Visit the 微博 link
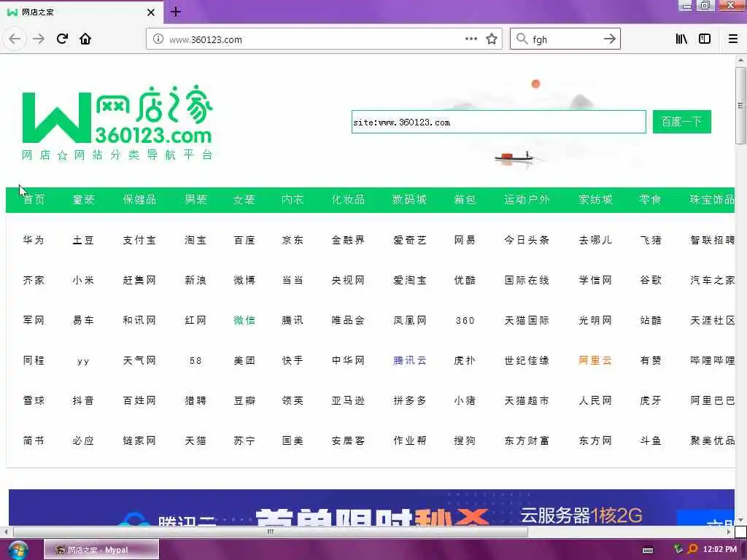Image resolution: width=747 pixels, height=560 pixels. point(244,280)
